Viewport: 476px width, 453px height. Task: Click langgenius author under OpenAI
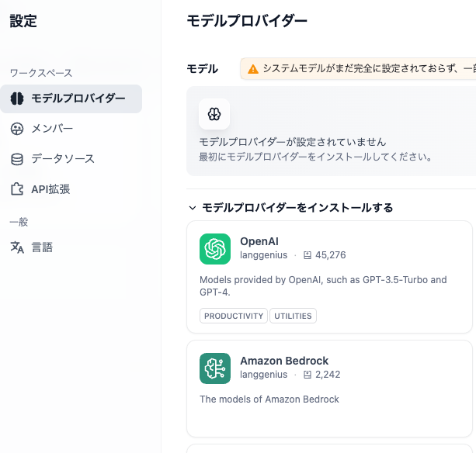click(263, 255)
